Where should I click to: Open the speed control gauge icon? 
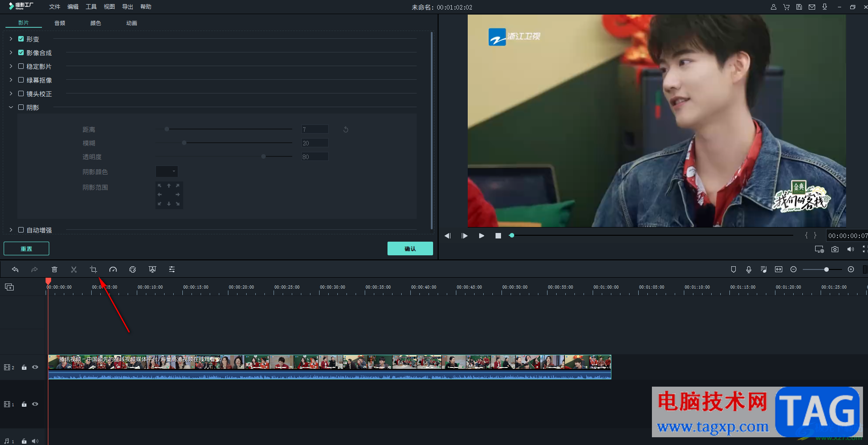113,269
